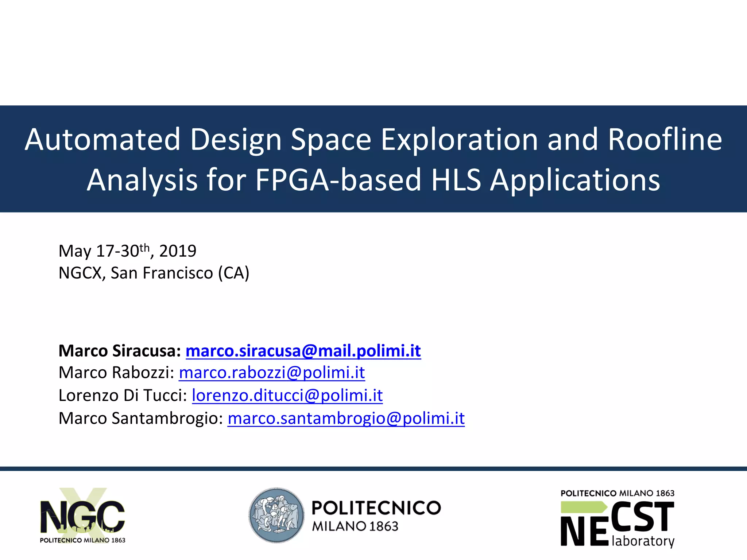The image size is (747, 560).
Task: Select the title line 'Analysis for FPGA-based HLS Applications'
Action: pyautogui.click(x=373, y=180)
